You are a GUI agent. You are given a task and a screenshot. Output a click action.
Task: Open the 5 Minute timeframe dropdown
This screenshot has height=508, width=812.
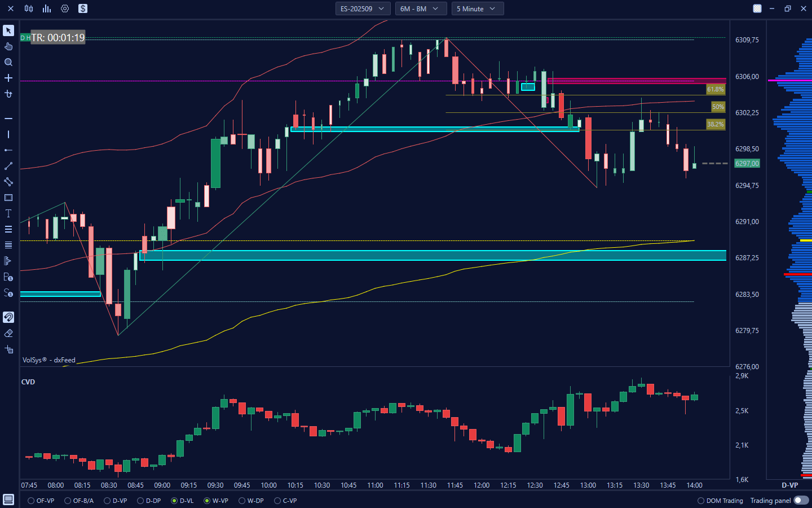[x=476, y=8]
